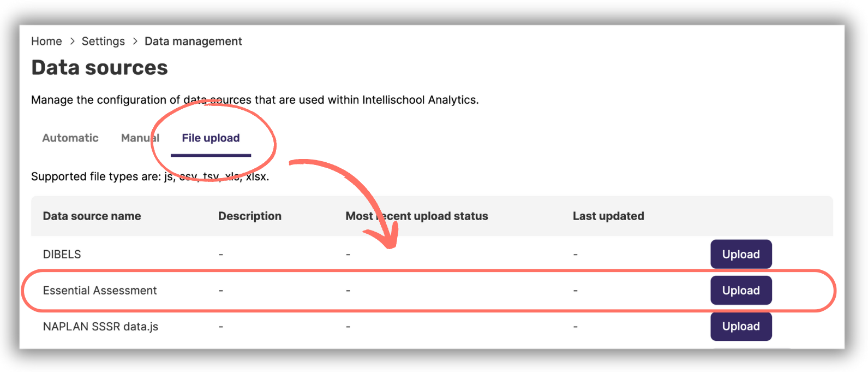Upload a file for Essential Assessment
The height and width of the screenshot is (372, 868).
pyautogui.click(x=740, y=290)
